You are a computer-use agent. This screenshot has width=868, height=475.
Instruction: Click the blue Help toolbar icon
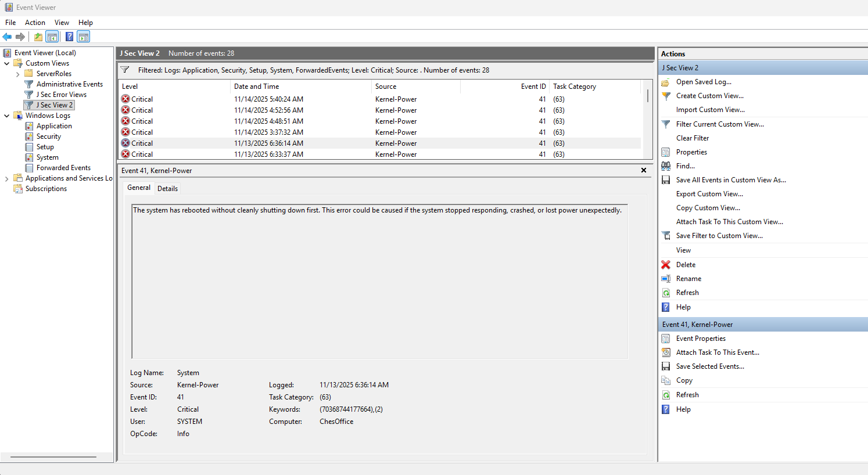tap(69, 37)
